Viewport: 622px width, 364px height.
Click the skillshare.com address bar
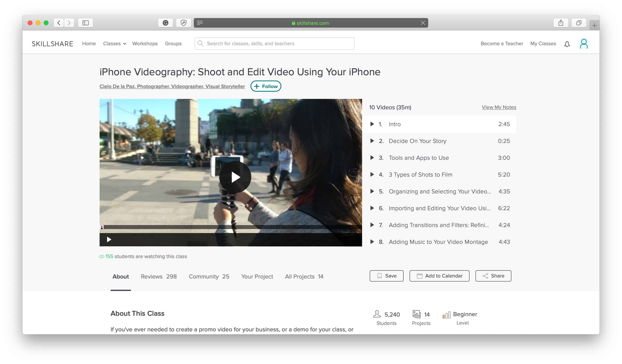pyautogui.click(x=311, y=23)
